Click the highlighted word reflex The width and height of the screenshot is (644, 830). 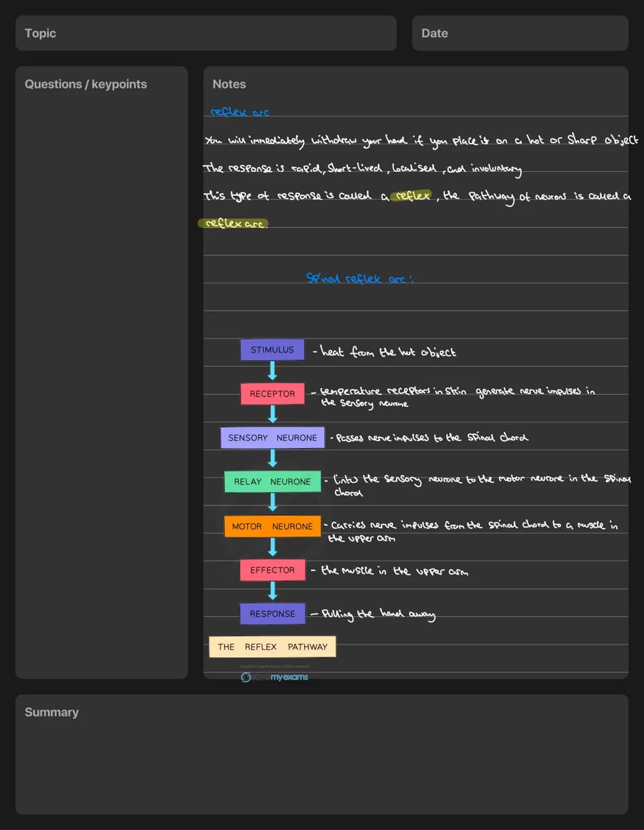pyautogui.click(x=412, y=195)
